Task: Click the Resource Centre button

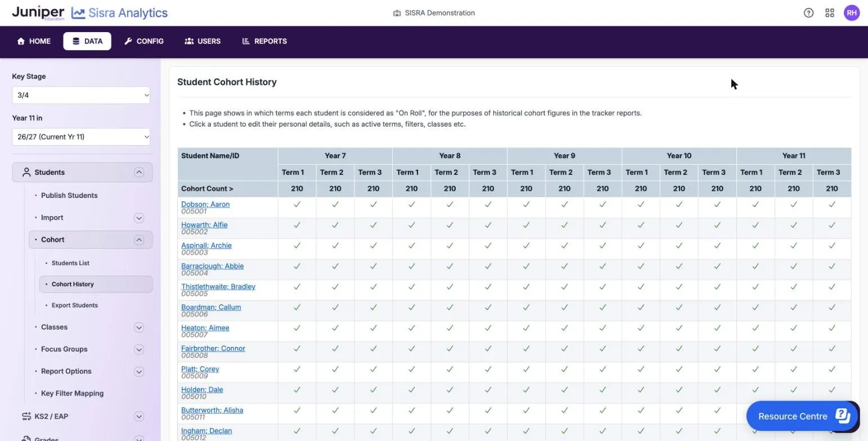Action: (802, 416)
